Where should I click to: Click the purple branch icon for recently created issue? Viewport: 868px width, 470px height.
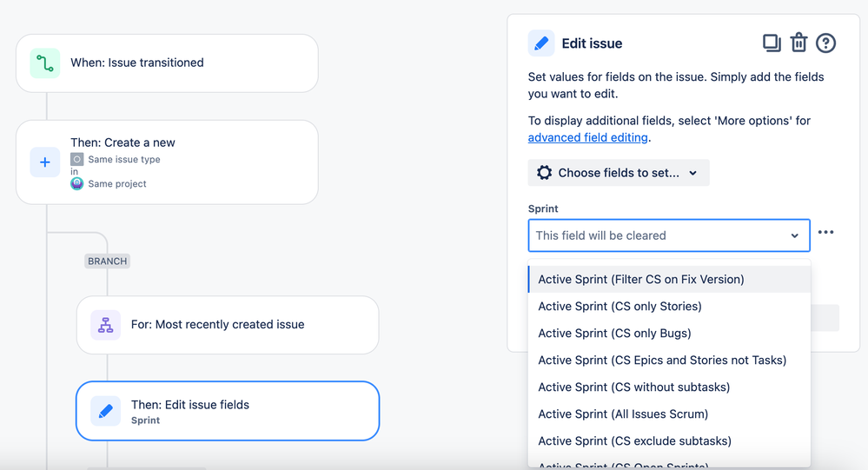pos(105,325)
